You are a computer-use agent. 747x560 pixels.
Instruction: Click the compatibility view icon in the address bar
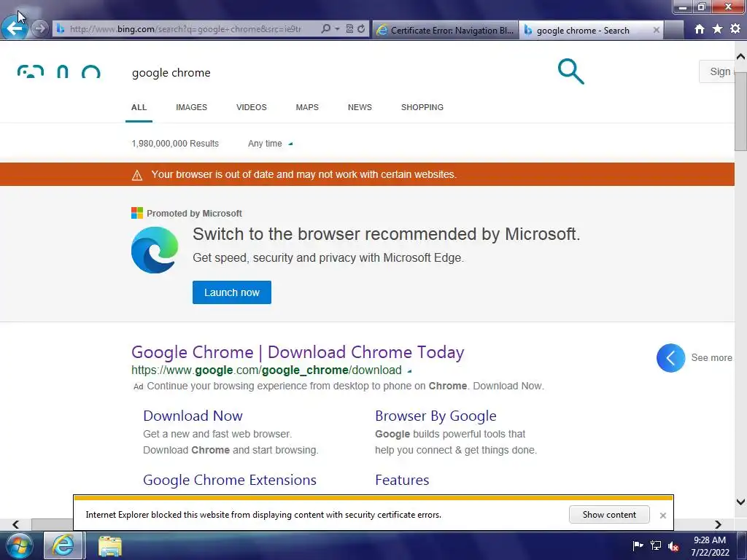tap(349, 28)
